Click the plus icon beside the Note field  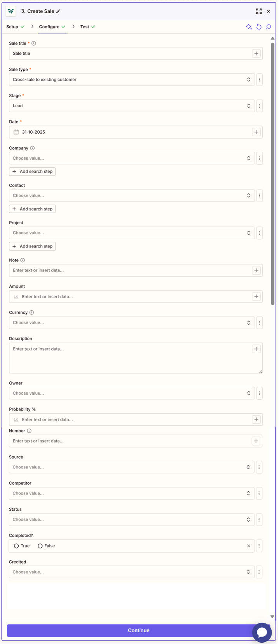coord(256,270)
